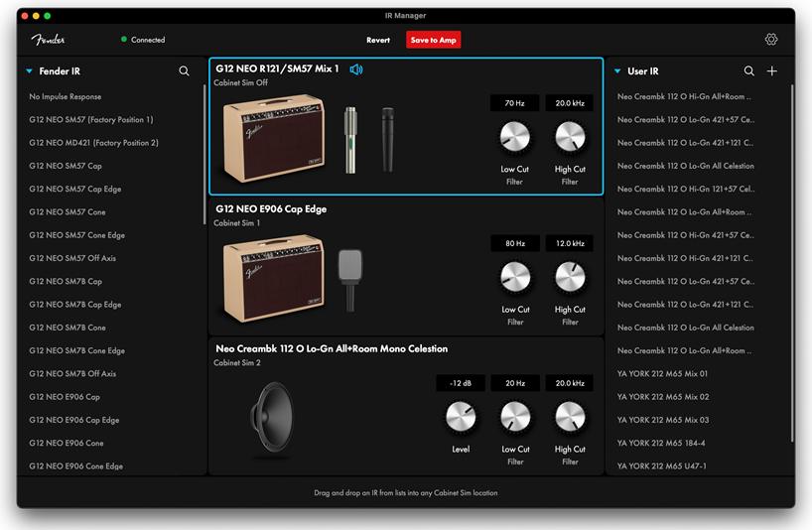Screen dimensions: 812x530
Task: Select G12 NEO E906 Cone
Action: [x=67, y=443]
